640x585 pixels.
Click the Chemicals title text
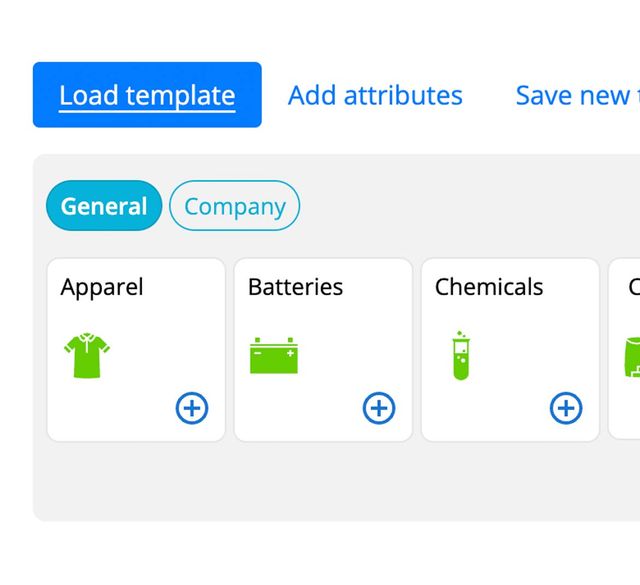[489, 287]
